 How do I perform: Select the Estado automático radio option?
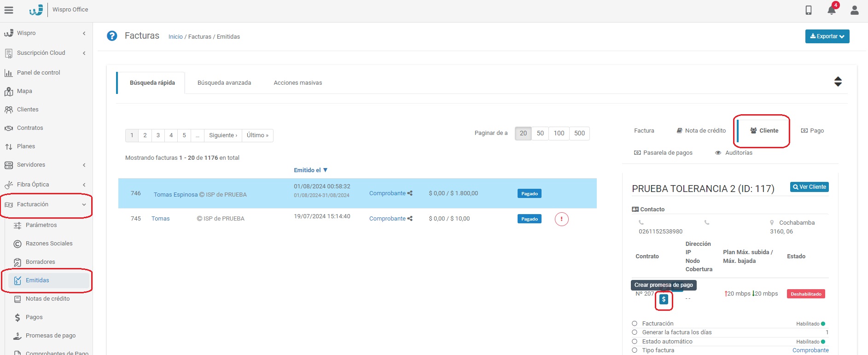(x=635, y=342)
